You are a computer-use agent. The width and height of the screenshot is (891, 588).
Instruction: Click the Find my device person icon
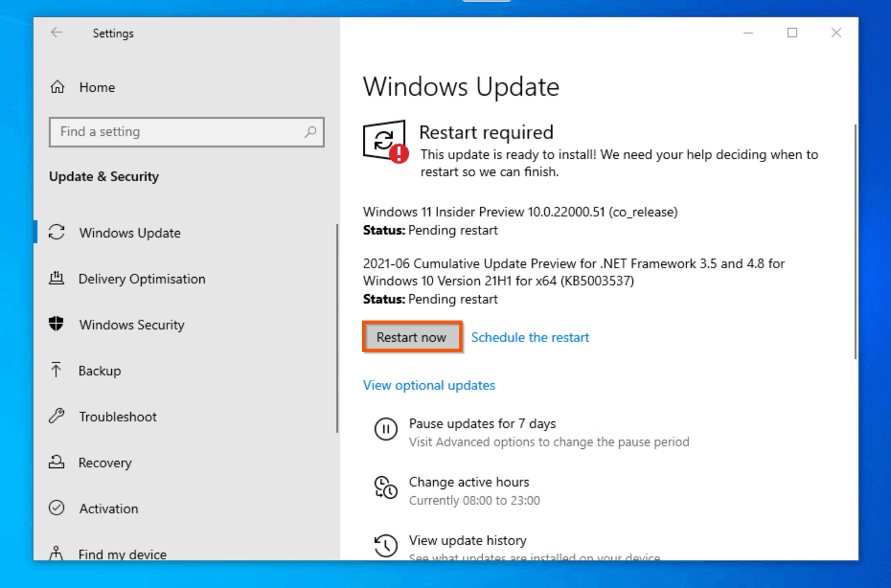pos(57,553)
